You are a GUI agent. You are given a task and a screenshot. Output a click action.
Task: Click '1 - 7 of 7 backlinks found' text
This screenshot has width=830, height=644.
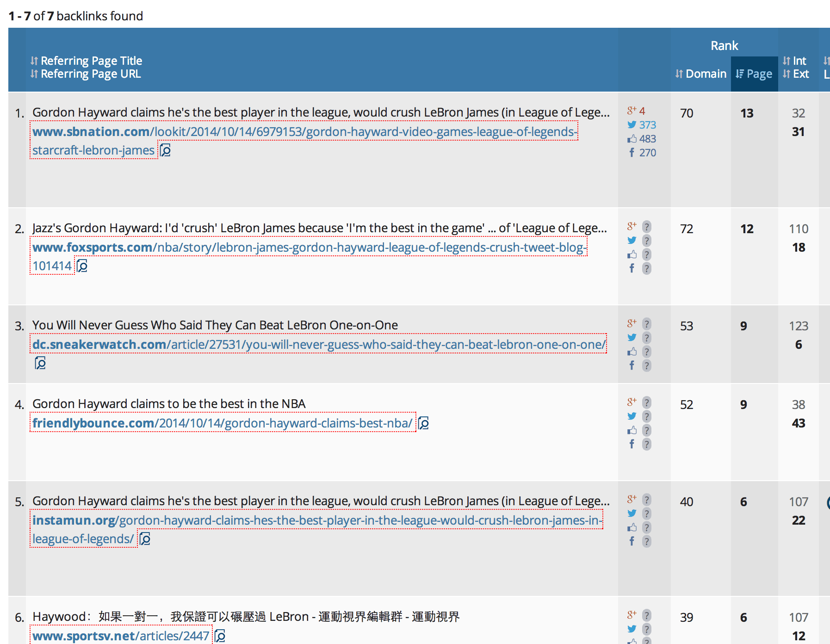[76, 16]
